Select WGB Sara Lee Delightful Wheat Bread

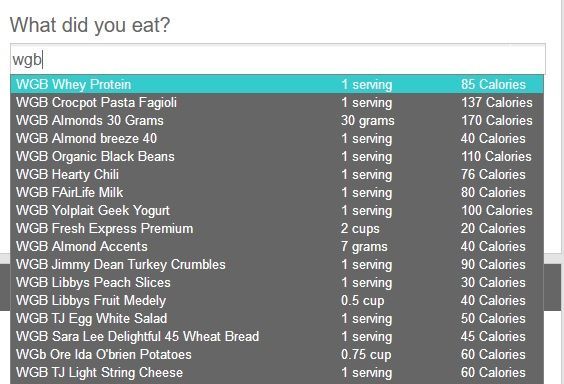[277, 336]
